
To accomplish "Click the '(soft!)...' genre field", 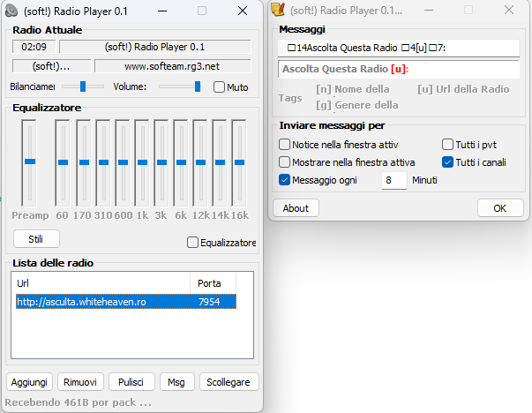I will tap(51, 66).
